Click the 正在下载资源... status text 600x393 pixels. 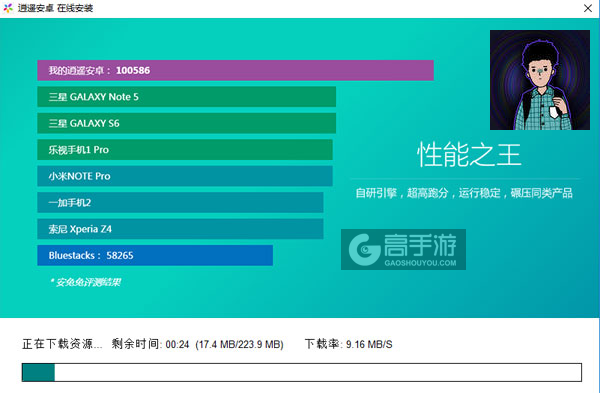tap(62, 344)
